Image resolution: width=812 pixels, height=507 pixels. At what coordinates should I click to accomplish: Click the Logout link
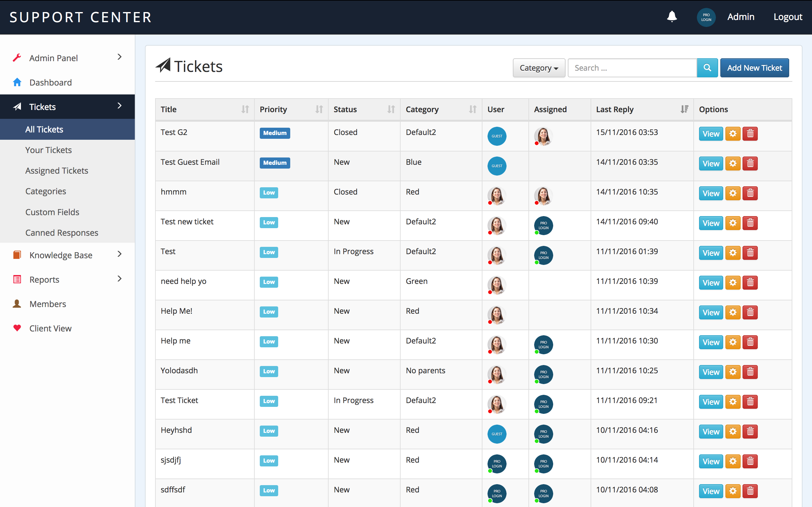coord(788,17)
